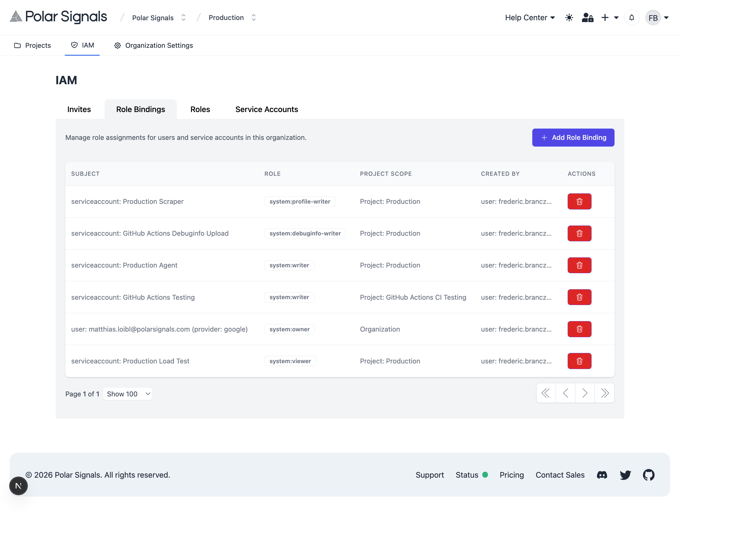This screenshot has height=560, width=755.
Task: Open the Show 100 page size dropdown
Action: pos(127,394)
